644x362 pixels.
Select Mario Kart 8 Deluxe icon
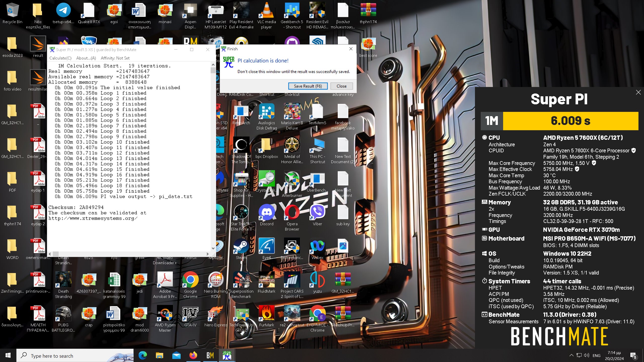coord(292,117)
